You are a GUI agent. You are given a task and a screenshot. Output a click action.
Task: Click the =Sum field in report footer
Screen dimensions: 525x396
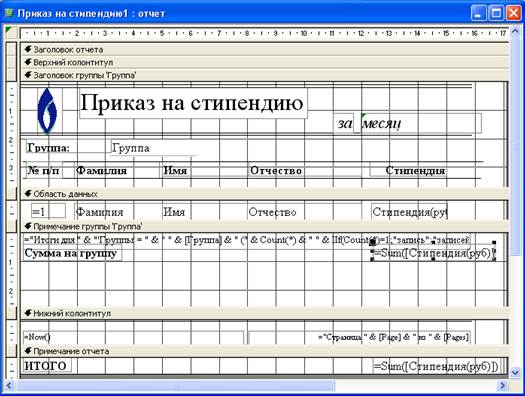pyautogui.click(x=436, y=366)
